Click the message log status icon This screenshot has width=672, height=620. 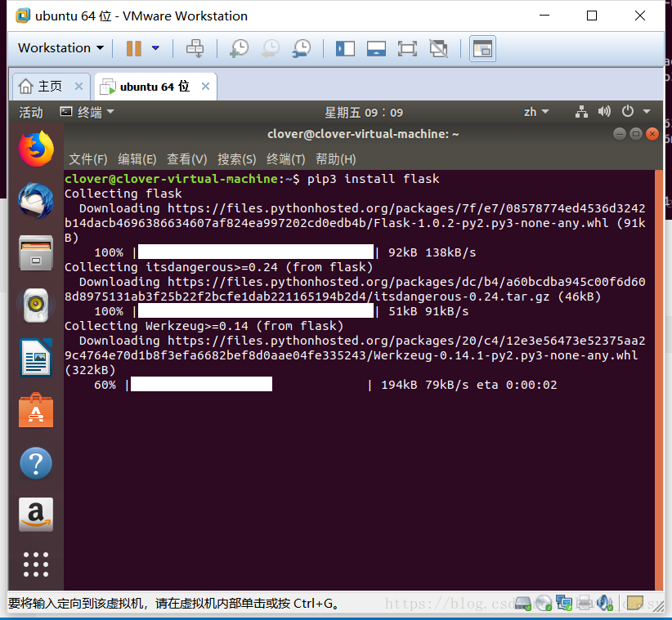(x=634, y=604)
